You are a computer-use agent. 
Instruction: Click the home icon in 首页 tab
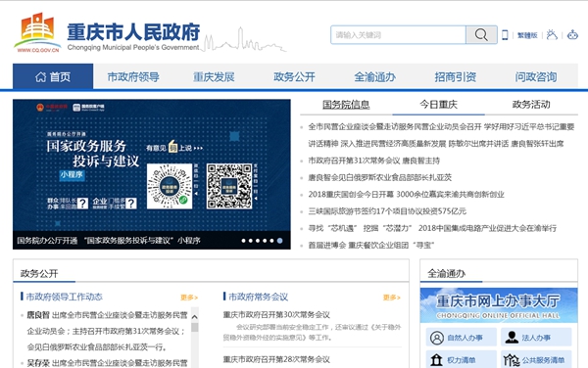(40, 77)
